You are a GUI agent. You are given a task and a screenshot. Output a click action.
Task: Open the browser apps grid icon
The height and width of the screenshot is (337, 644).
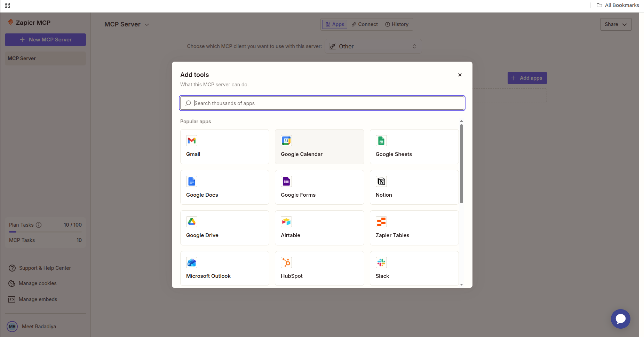(x=7, y=5)
